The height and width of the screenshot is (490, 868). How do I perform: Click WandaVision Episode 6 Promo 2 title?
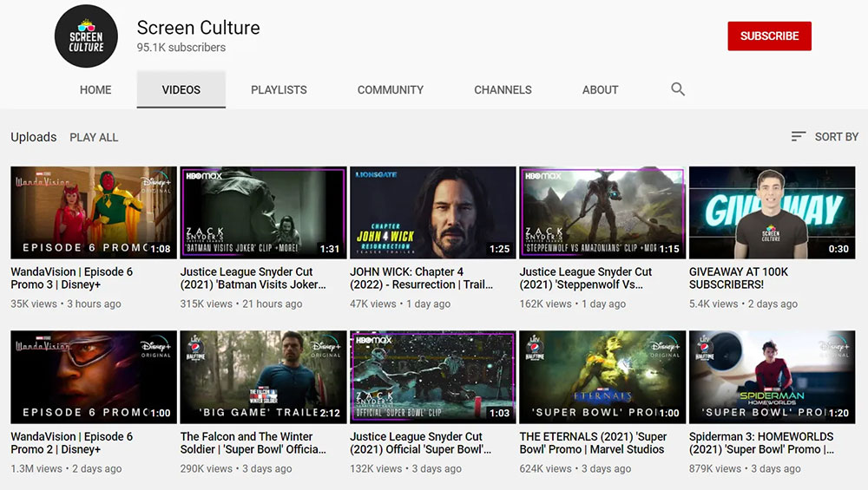(71, 442)
